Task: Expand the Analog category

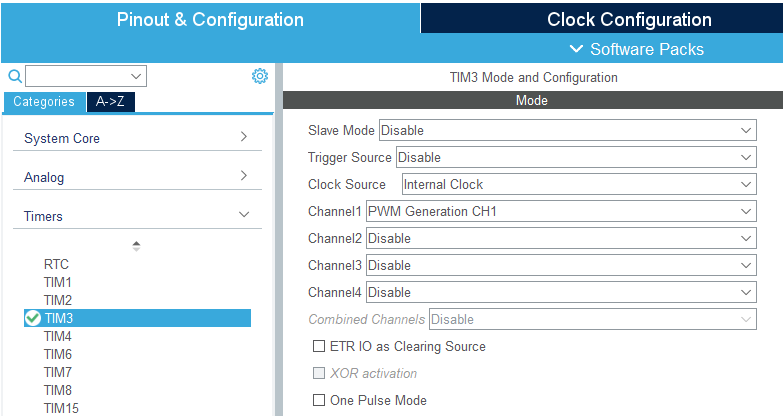Action: point(137,177)
